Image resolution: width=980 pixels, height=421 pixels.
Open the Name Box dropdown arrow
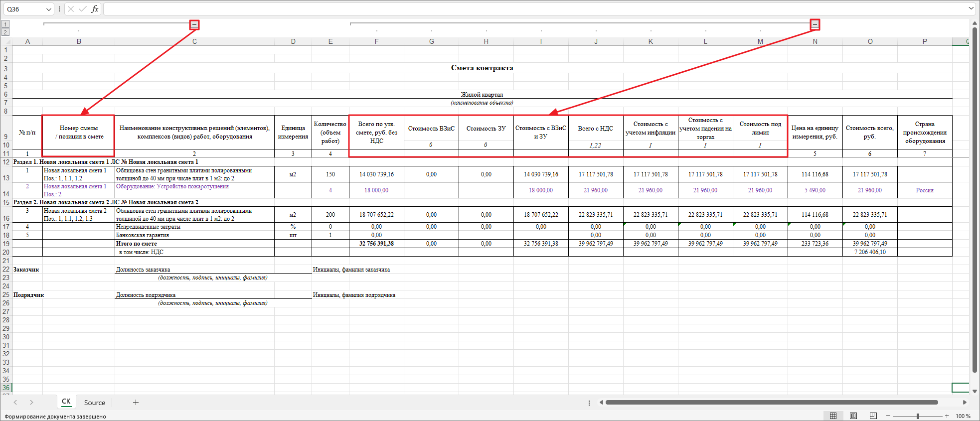tap(48, 9)
